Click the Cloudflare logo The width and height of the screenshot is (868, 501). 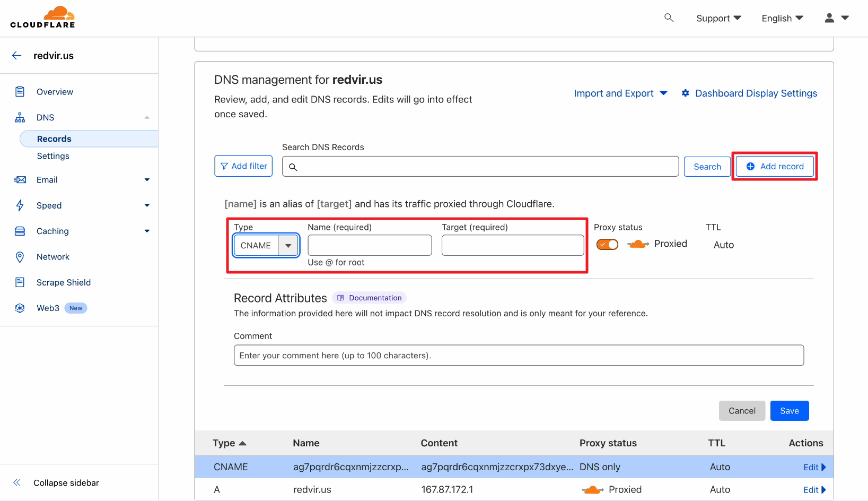pos(42,18)
